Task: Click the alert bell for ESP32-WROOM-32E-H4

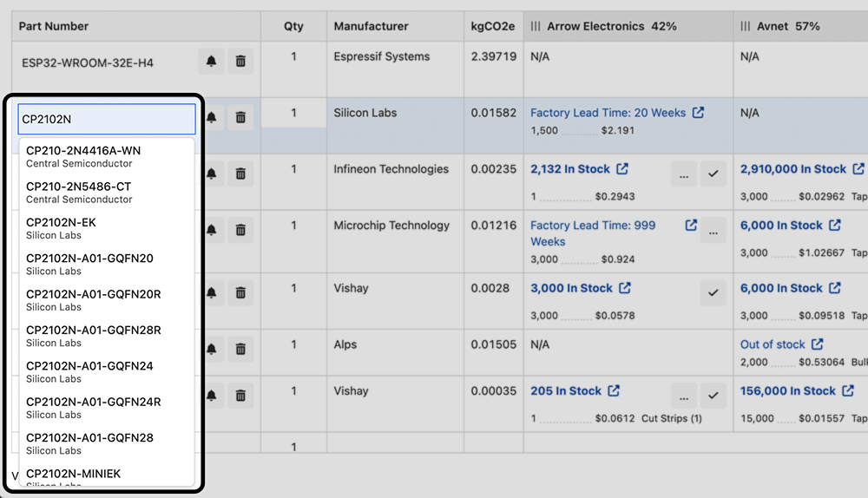Action: pyautogui.click(x=212, y=61)
